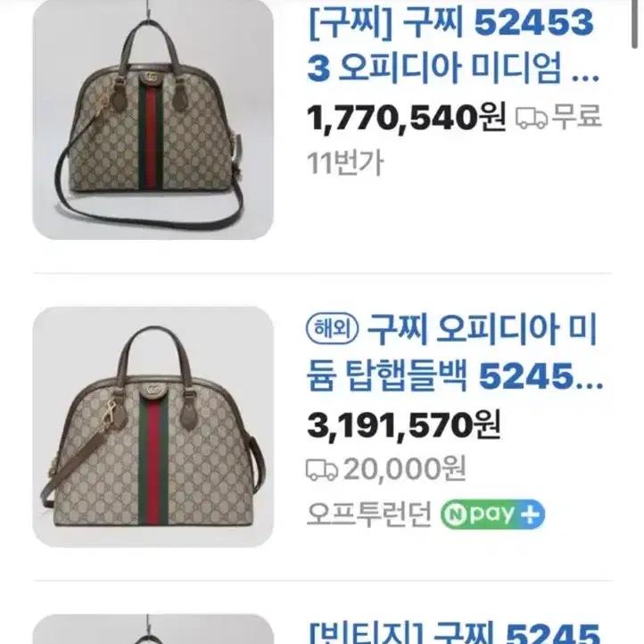Open second Gucci Ophidia bag thumbnail
Viewport: 644px width, 644px height.
[153, 426]
